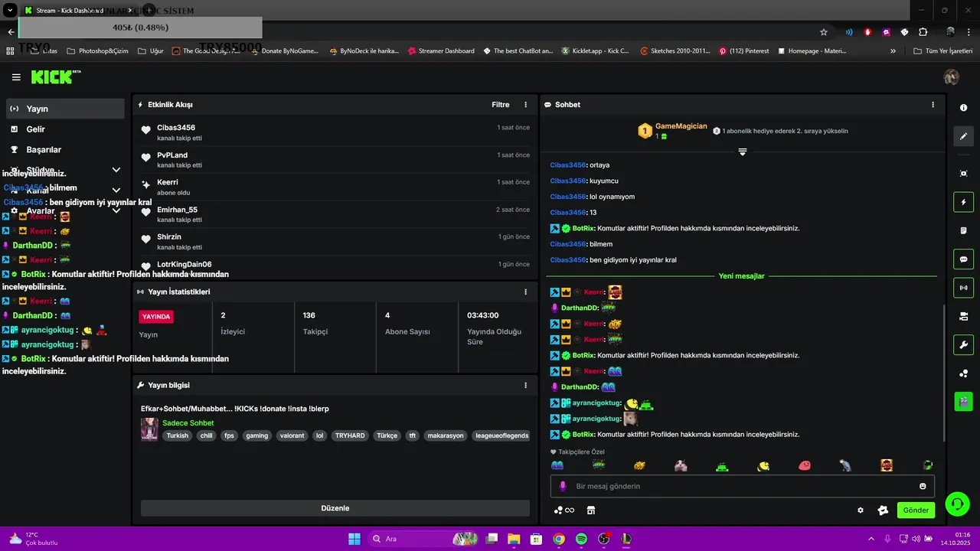Click the pencil edit-layout icon
The height and width of the screenshot is (551, 980).
click(964, 136)
